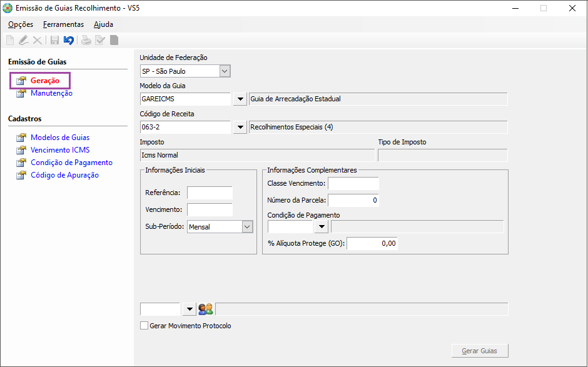
Task: Open the Modelo da Guia dropdown arrow
Action: click(240, 99)
